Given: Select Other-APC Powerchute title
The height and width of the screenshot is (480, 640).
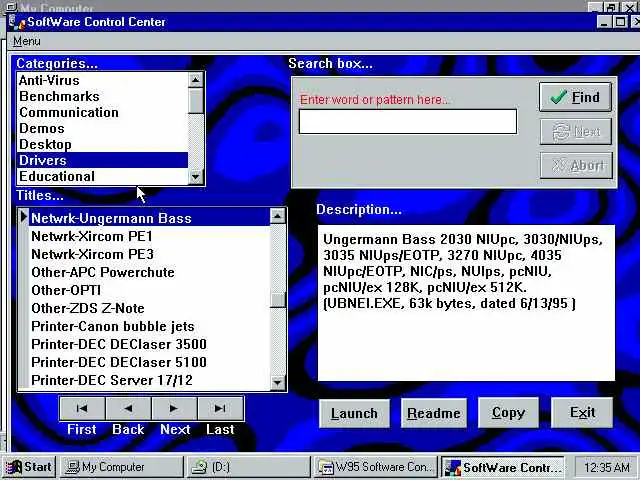Looking at the screenshot, I should click(x=150, y=272).
